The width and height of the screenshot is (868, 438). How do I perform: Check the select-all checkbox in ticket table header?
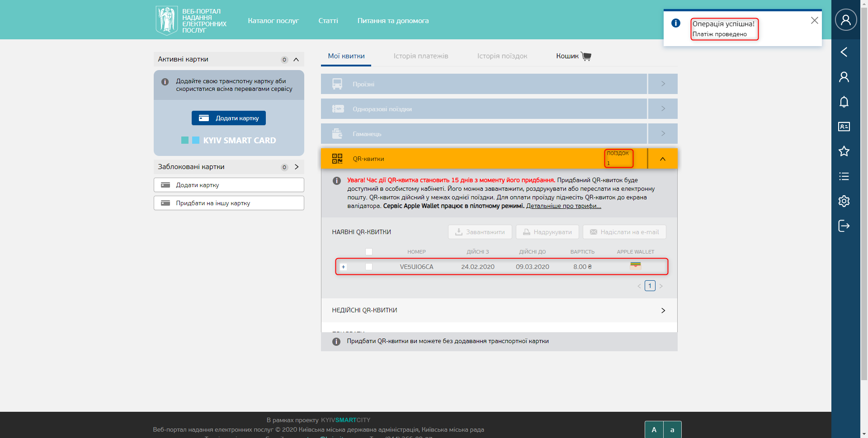pyautogui.click(x=369, y=252)
